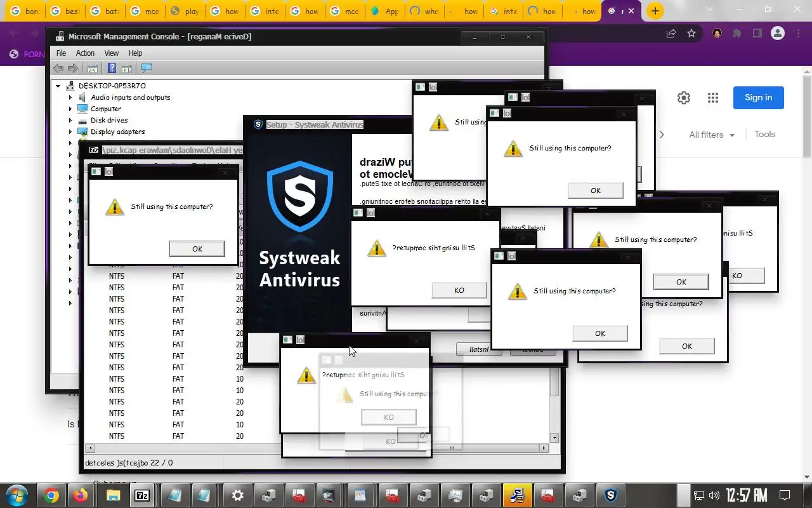Open the Chrome extensions puzzle icon
This screenshot has width=812, height=508.
737,33
